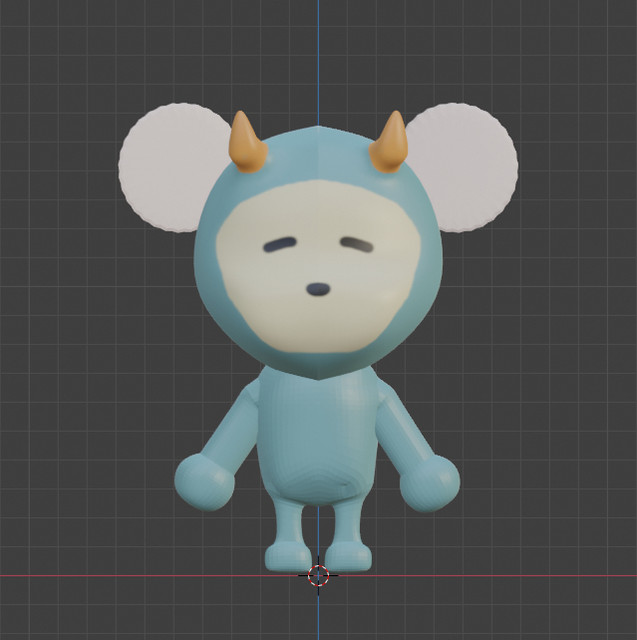This screenshot has width=637, height=640.
Task: Click the character's right round hand
Action: tap(430, 484)
